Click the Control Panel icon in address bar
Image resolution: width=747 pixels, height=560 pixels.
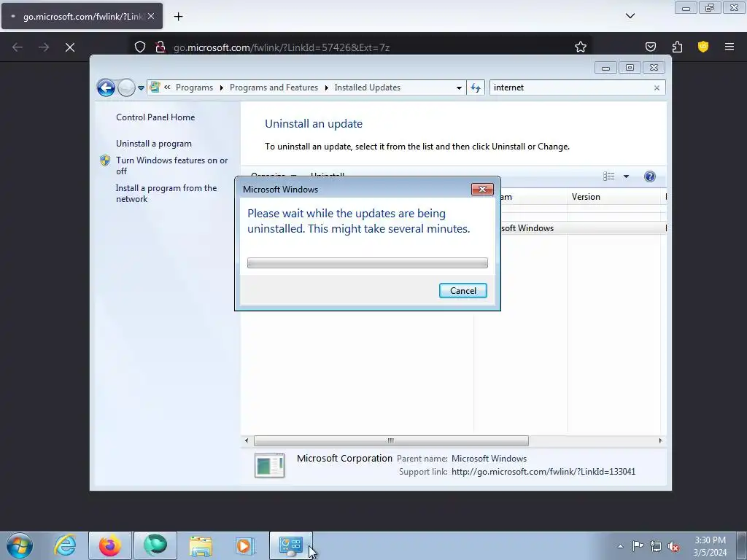pyautogui.click(x=155, y=87)
